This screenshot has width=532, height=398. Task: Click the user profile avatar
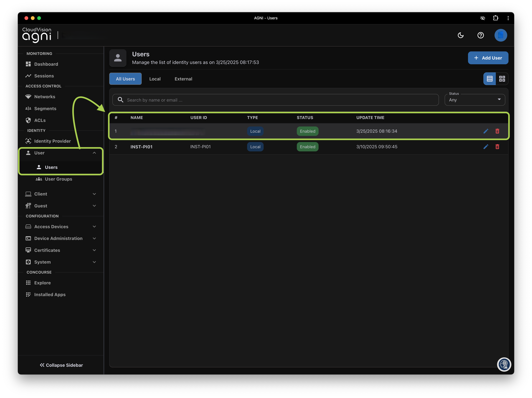click(x=501, y=35)
